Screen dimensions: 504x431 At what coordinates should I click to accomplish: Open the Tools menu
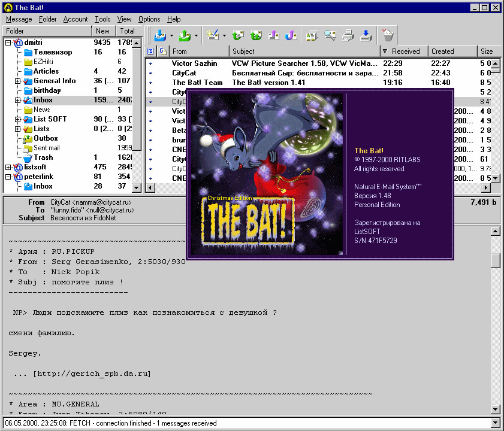pos(102,19)
